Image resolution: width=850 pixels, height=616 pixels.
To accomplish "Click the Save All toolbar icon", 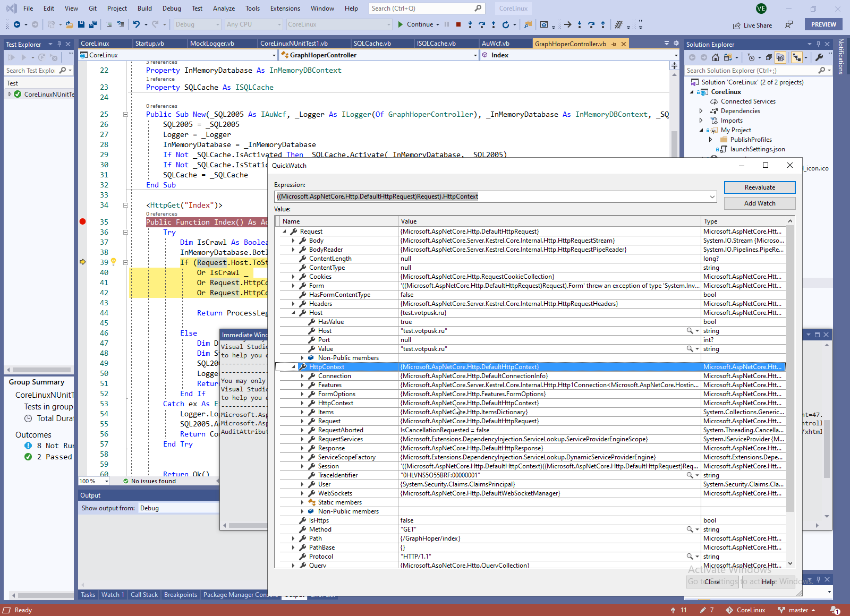I will 92,24.
